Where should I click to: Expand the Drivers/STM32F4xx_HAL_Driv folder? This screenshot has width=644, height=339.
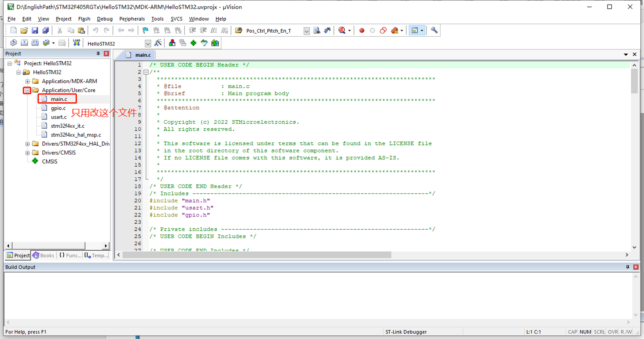pyautogui.click(x=28, y=144)
